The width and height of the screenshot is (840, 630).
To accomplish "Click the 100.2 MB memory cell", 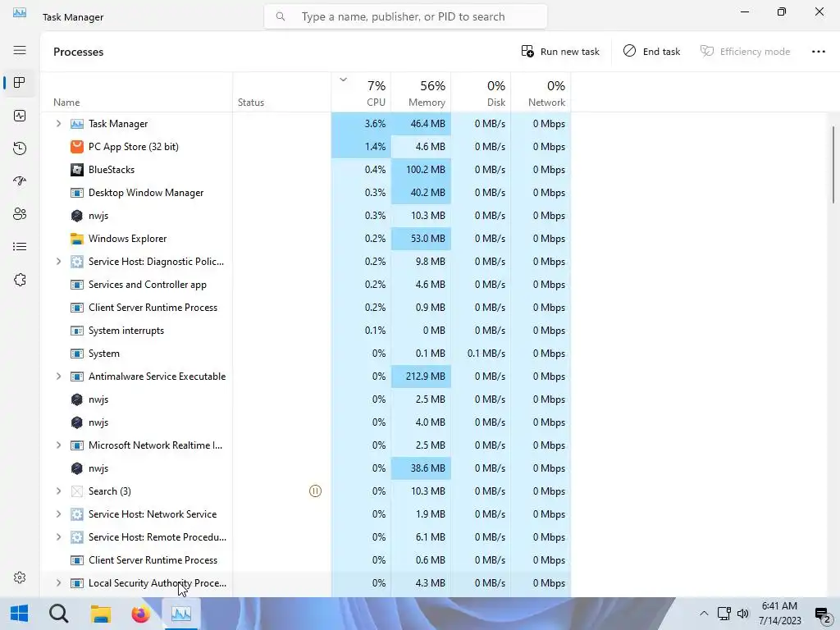I will click(x=421, y=169).
